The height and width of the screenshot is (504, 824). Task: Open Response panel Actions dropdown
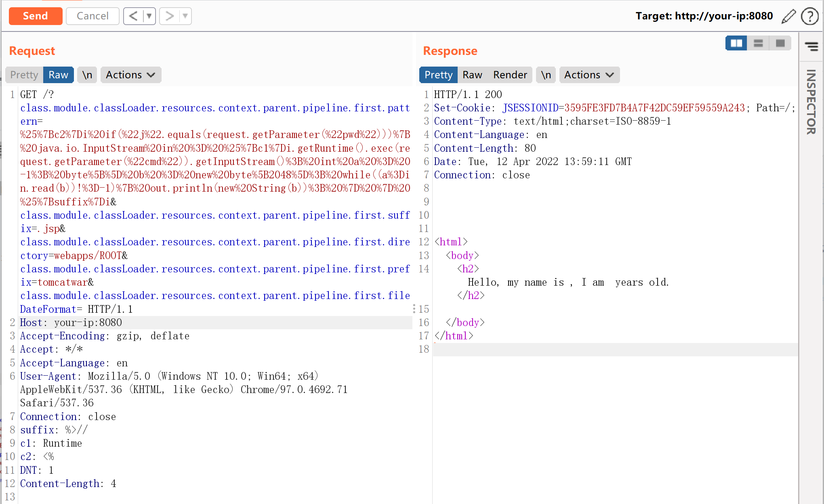pyautogui.click(x=589, y=75)
